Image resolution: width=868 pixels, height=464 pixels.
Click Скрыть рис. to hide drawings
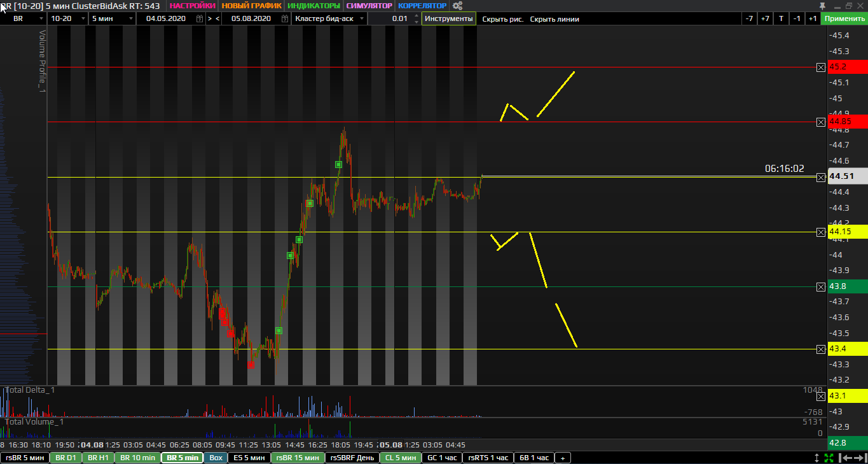click(503, 18)
